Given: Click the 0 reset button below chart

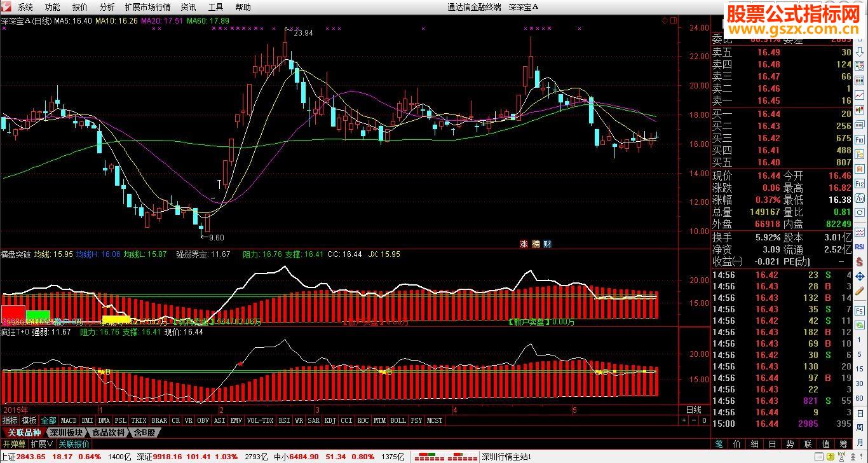Looking at the screenshot, I should (704, 420).
